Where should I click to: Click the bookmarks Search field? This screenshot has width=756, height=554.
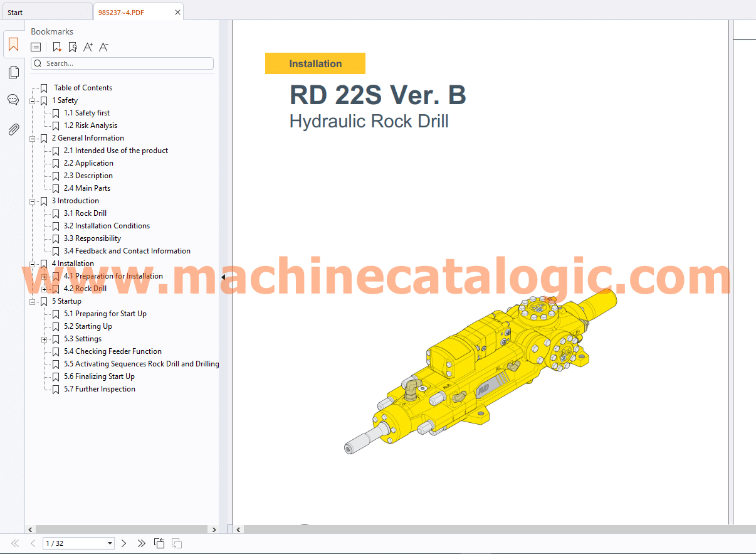[125, 63]
